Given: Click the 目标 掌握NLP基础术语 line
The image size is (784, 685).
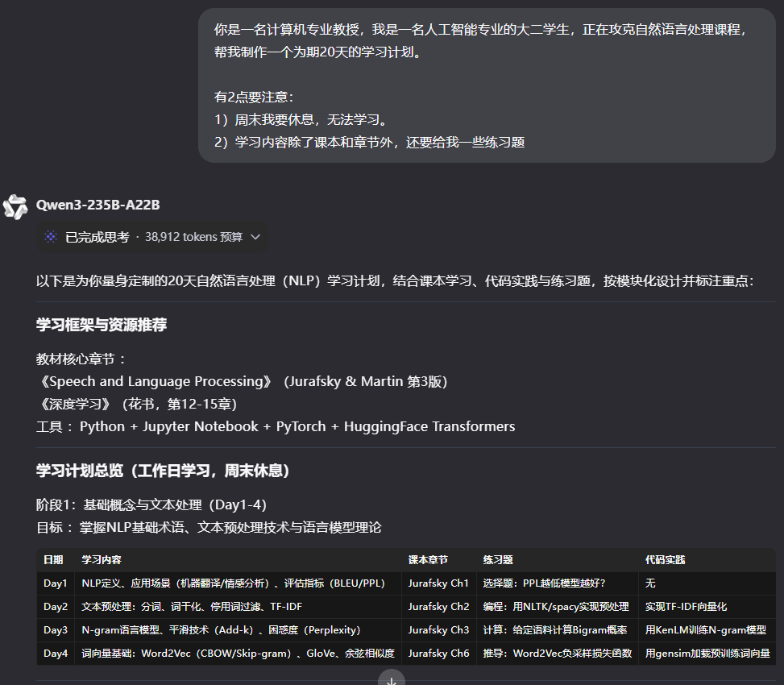Looking at the screenshot, I should 209,528.
